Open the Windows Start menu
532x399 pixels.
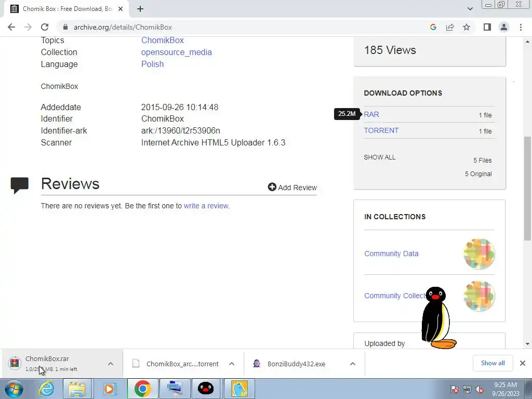coord(13,389)
